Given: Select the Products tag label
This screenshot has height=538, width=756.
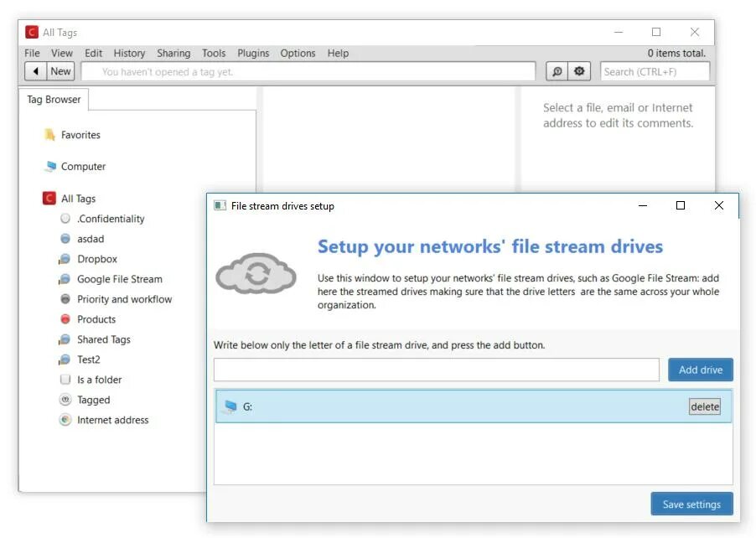Looking at the screenshot, I should pos(96,319).
